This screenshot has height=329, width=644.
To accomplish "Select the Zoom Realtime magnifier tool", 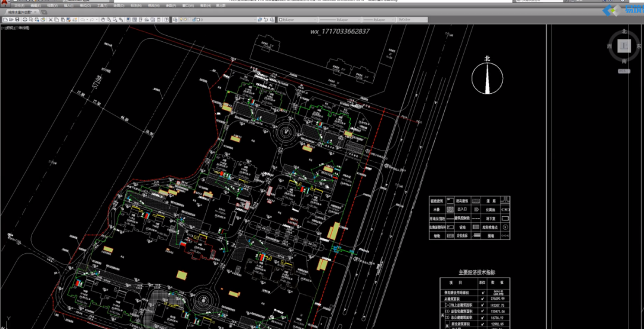I will tap(109, 20).
